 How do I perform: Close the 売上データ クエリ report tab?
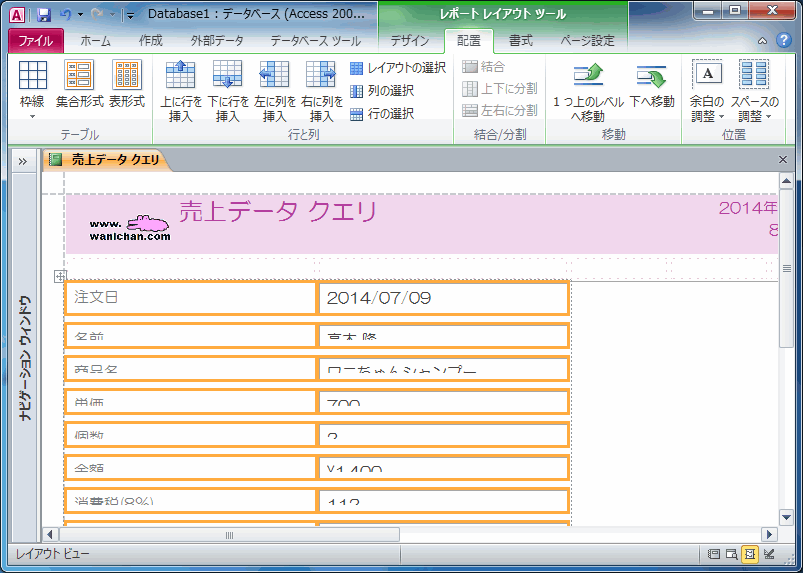coord(783,160)
